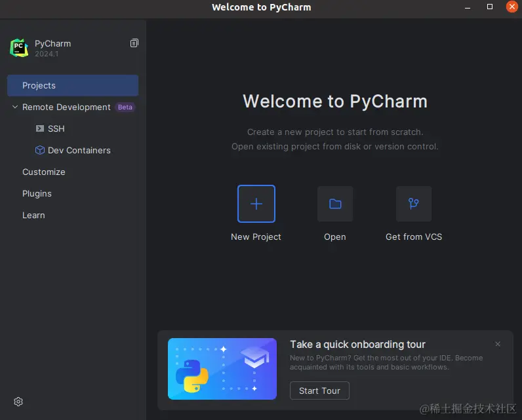
Task: Click the Get from VCS branch icon
Action: click(414, 204)
